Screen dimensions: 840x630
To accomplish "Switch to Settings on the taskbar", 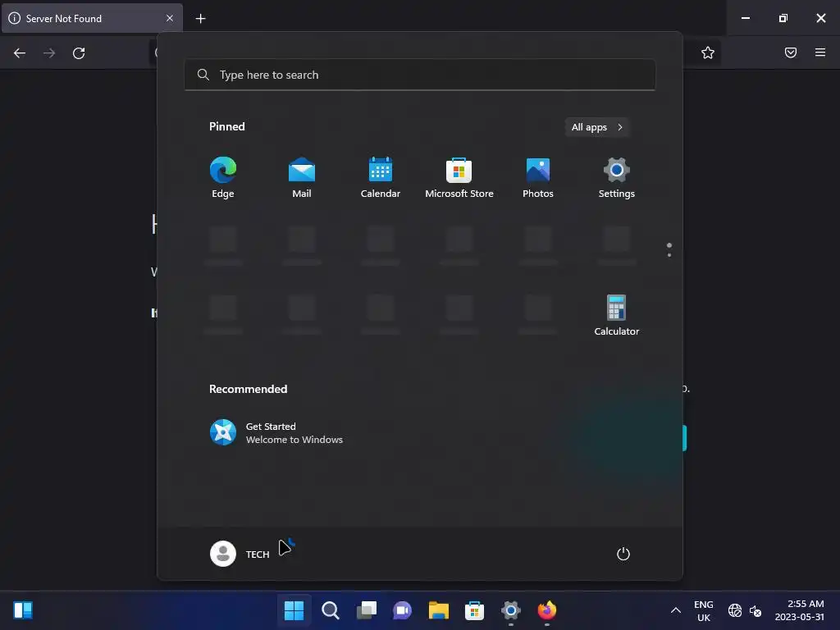I will coord(510,610).
